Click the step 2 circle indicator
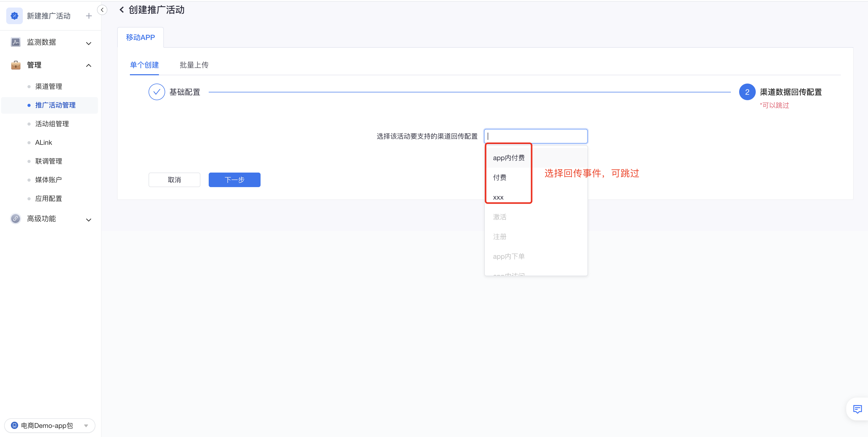 click(747, 92)
